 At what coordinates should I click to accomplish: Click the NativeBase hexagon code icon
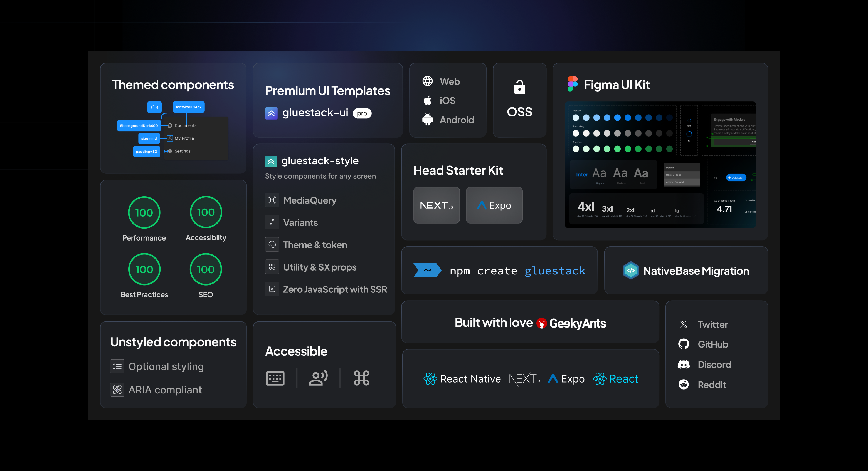pyautogui.click(x=631, y=270)
